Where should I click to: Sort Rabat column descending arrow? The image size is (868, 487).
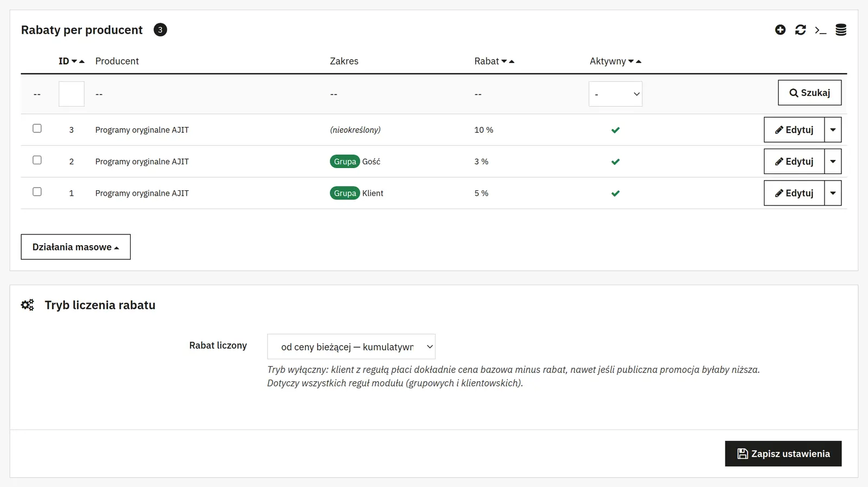click(504, 61)
